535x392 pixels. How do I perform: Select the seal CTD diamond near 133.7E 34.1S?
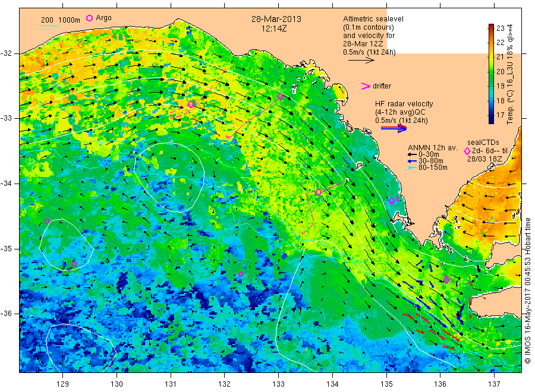pos(319,192)
